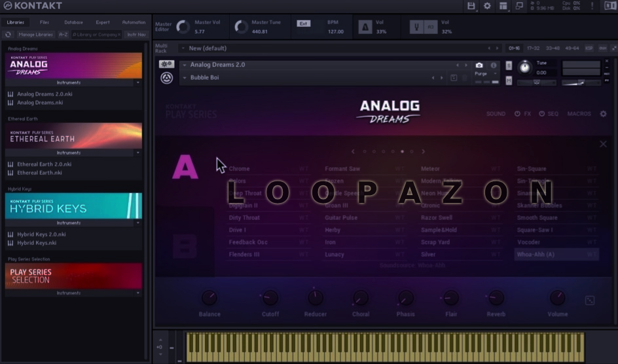Toggle the FX power button
618x364 pixels.
point(517,114)
